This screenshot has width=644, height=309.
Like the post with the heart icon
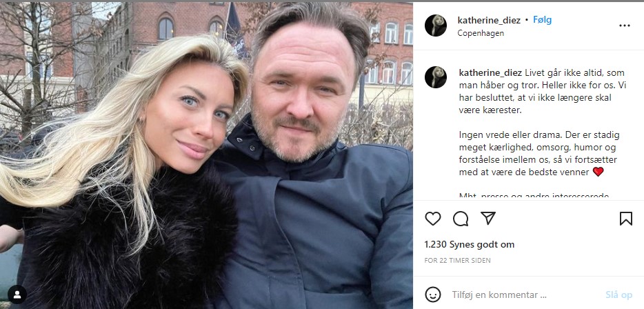[432, 219]
